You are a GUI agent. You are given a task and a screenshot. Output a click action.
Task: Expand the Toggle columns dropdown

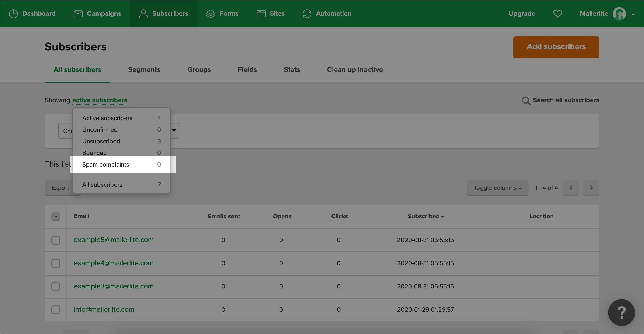(497, 188)
